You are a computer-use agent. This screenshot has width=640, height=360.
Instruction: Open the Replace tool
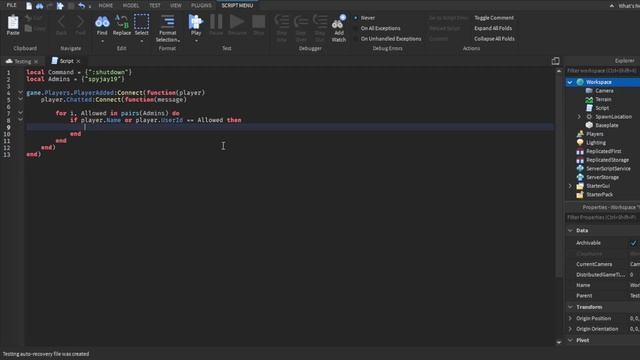click(x=122, y=25)
